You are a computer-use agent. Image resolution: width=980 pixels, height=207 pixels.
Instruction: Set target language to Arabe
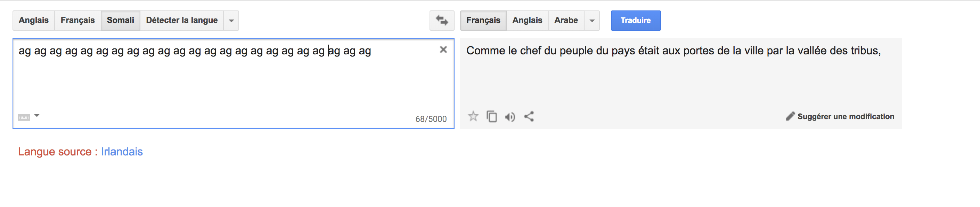[566, 21]
